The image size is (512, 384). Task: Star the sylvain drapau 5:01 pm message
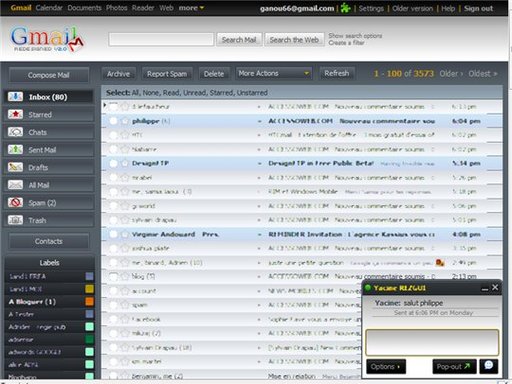[125, 220]
